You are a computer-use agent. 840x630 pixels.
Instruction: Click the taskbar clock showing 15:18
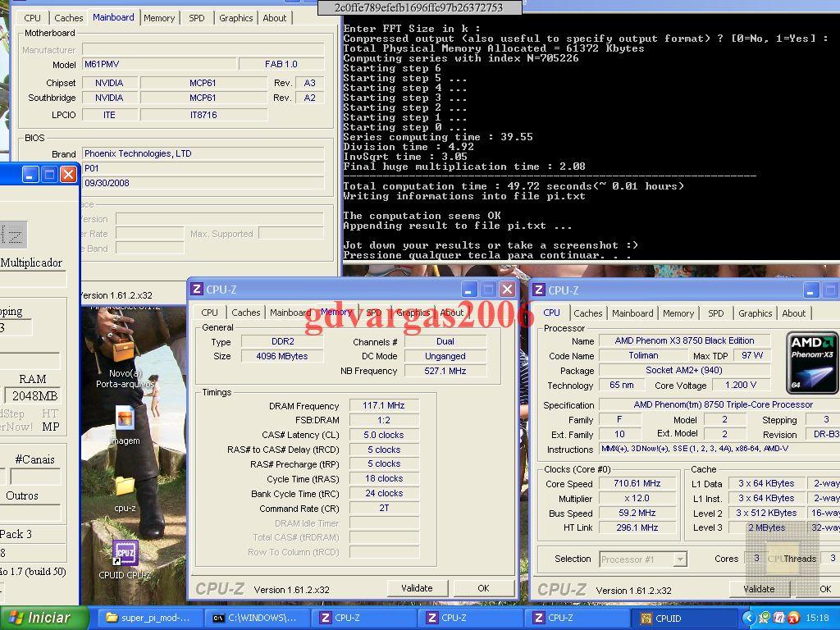(817, 619)
